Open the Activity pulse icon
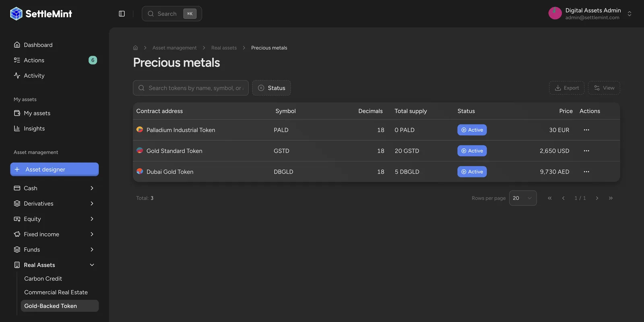The height and width of the screenshot is (322, 644). [x=17, y=75]
